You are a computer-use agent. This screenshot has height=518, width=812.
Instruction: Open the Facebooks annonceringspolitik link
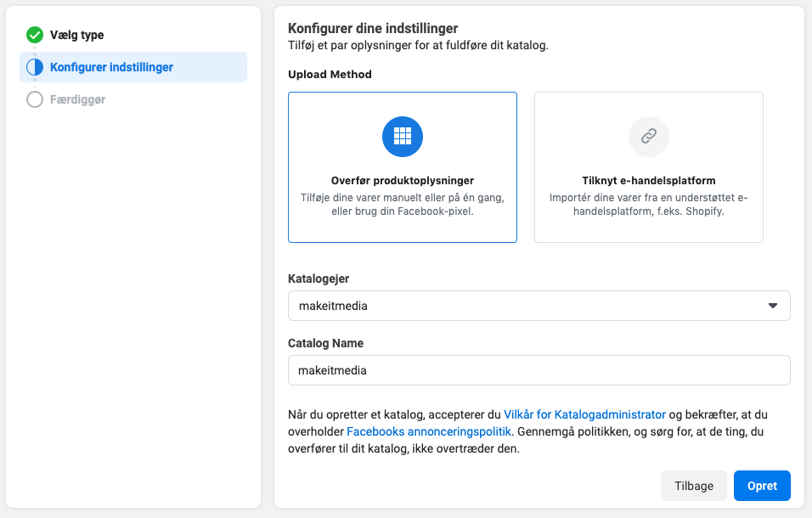(429, 431)
